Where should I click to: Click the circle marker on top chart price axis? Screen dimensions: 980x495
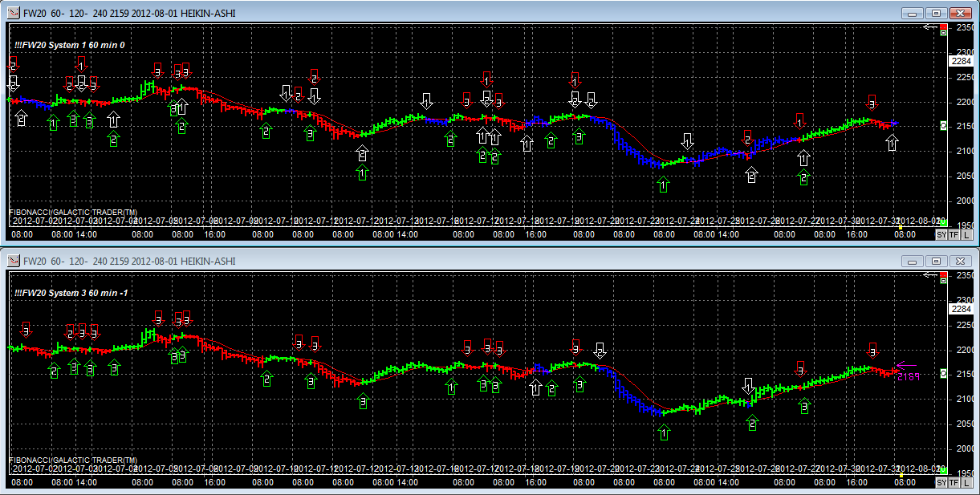pyautogui.click(x=944, y=126)
